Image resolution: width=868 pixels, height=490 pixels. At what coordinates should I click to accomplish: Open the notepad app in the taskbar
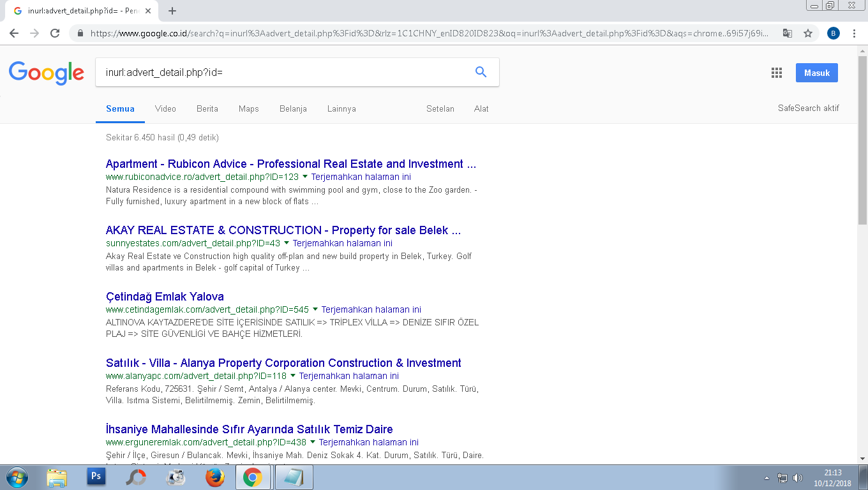(293, 477)
